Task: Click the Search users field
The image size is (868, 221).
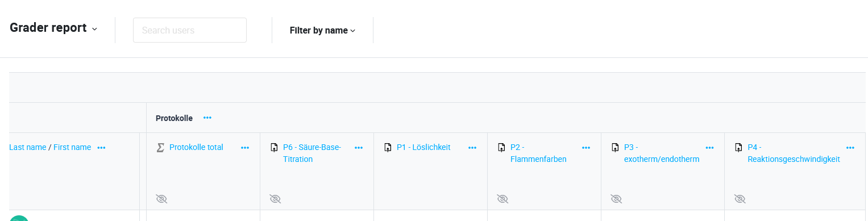Action: pos(190,30)
